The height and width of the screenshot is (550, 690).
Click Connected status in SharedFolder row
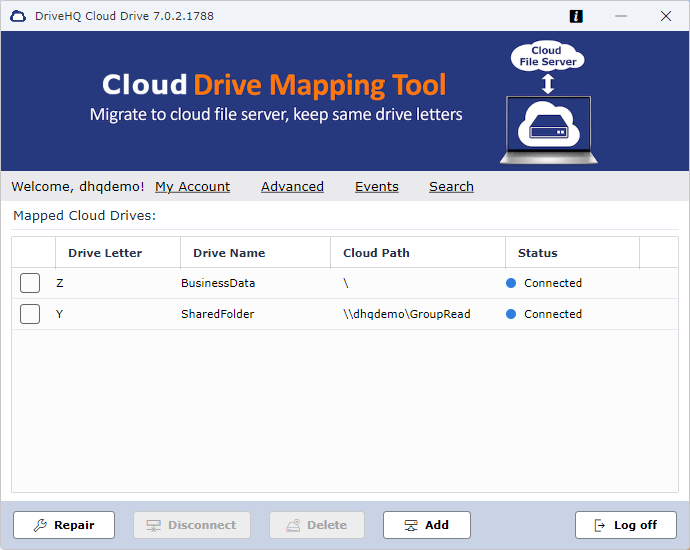click(553, 314)
